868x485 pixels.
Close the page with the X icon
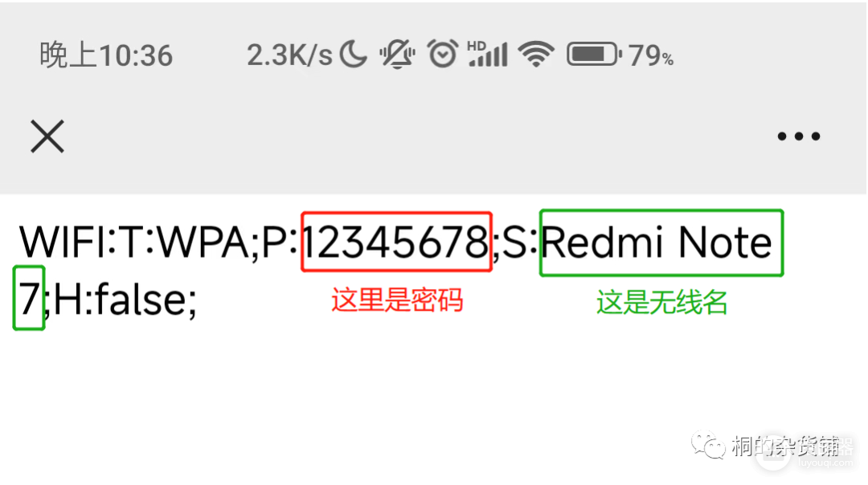pyautogui.click(x=47, y=136)
